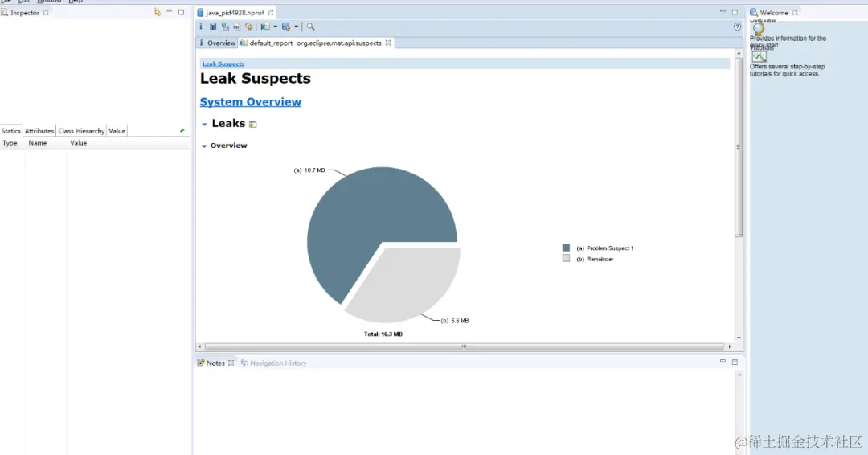Click the Welcome pane Overview icon
Screen dimensions: 868x455
(759, 27)
